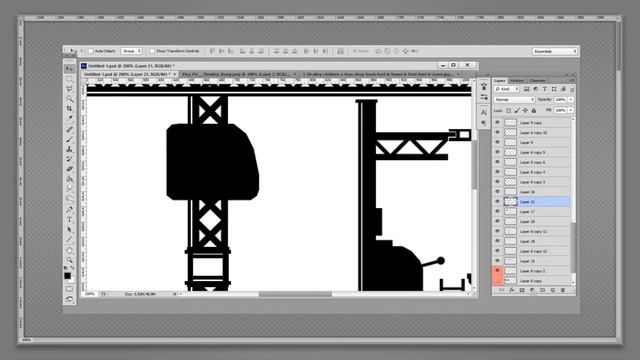640x360 pixels.
Task: Open the Essentials workspace dropdown
Action: tap(555, 51)
